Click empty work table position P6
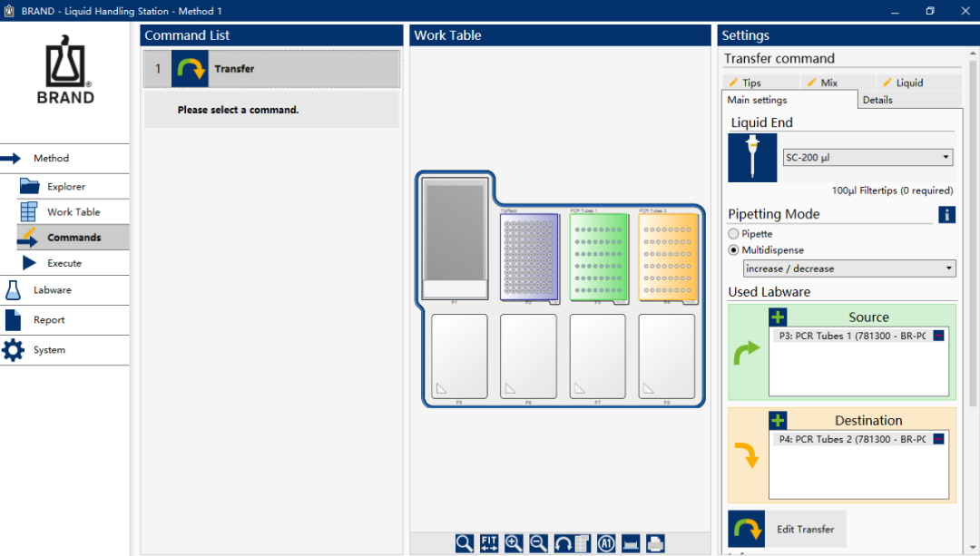The width and height of the screenshot is (980, 556). (529, 356)
